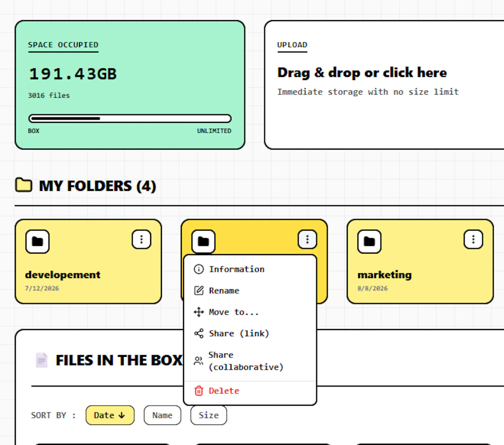Click the share-link nodes icon
504x445 pixels.
click(199, 333)
